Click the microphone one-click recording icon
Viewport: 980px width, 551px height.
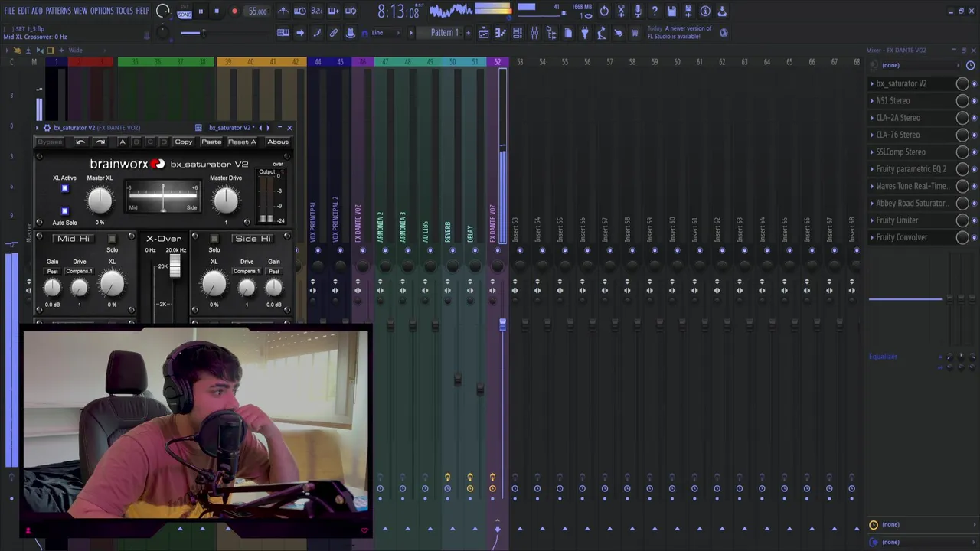[638, 11]
